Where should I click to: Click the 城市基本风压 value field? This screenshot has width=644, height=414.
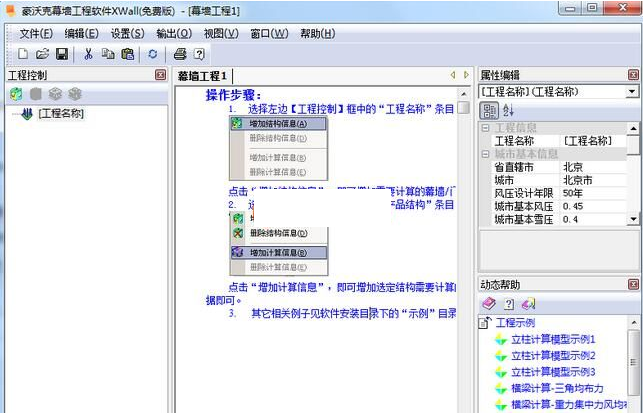tap(592, 206)
